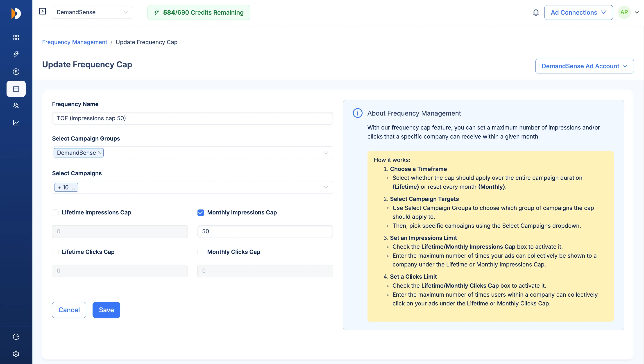
Task: Click the AP user avatar
Action: pyautogui.click(x=624, y=12)
